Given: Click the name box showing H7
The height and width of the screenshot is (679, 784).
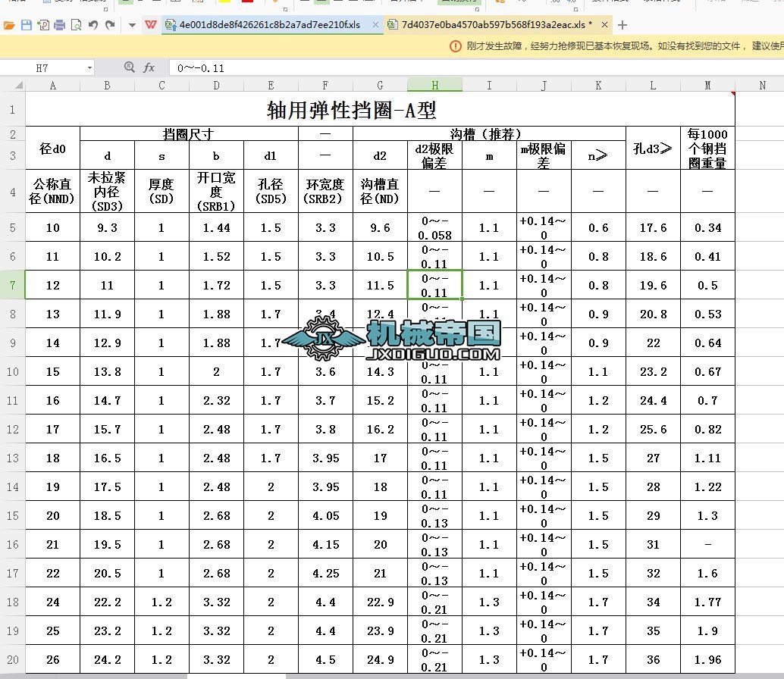Looking at the screenshot, I should tap(42, 68).
